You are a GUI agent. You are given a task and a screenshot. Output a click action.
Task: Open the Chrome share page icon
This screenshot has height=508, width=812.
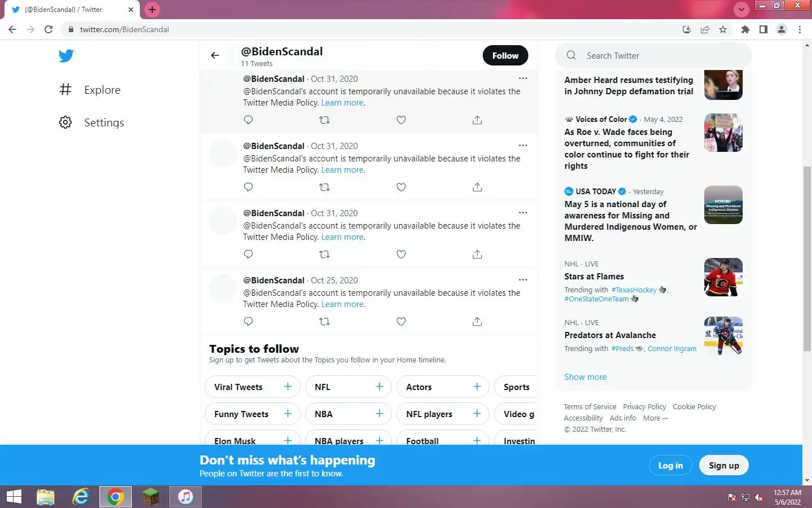[705, 29]
